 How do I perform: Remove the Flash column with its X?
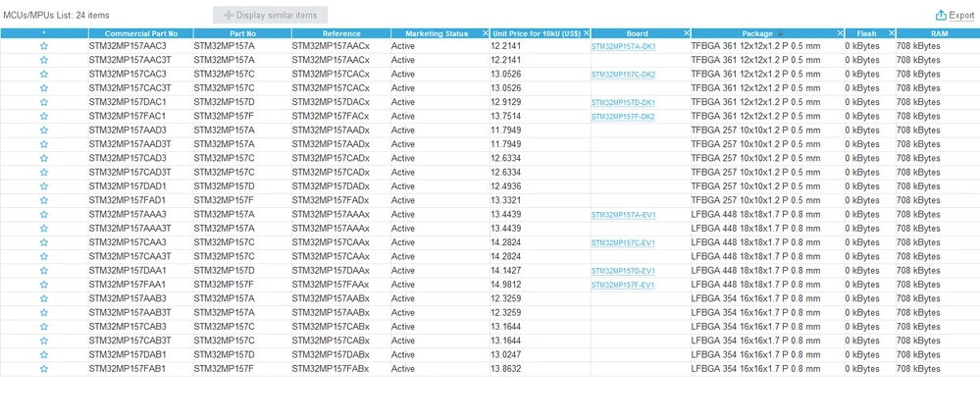pyautogui.click(x=892, y=33)
